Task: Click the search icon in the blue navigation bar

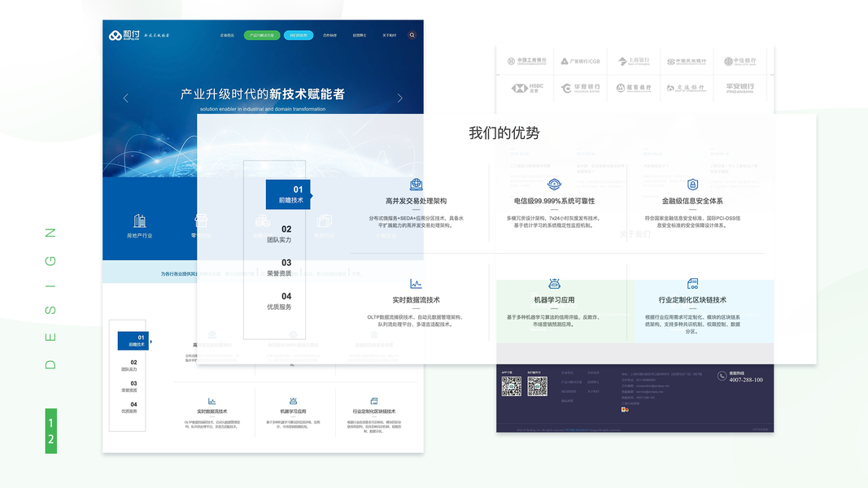Action: (x=412, y=35)
